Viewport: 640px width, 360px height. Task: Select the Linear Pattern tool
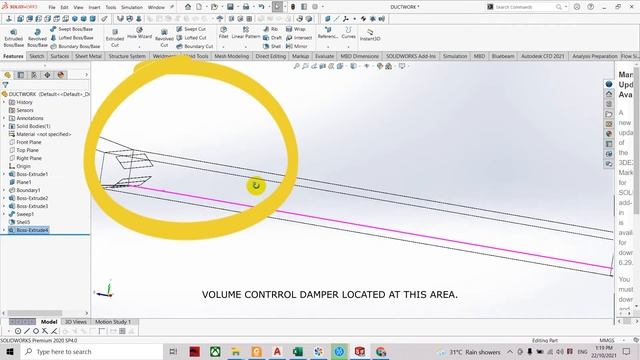[246, 33]
